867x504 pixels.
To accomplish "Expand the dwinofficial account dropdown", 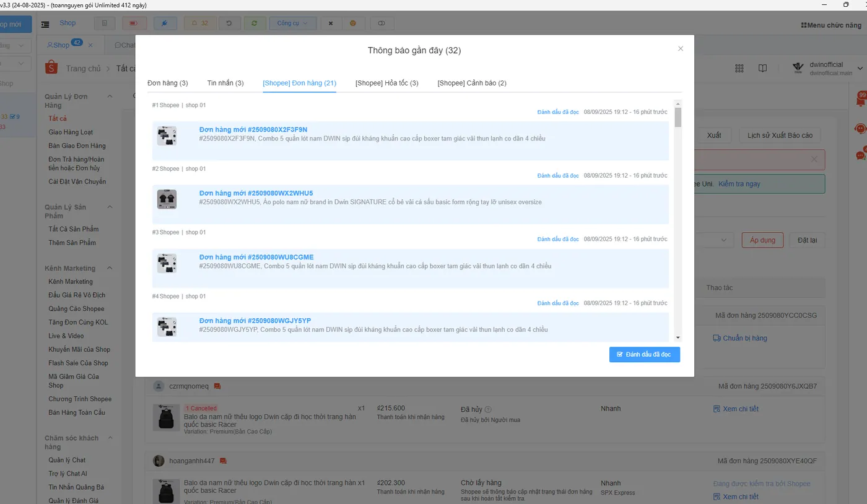I will tap(860, 68).
